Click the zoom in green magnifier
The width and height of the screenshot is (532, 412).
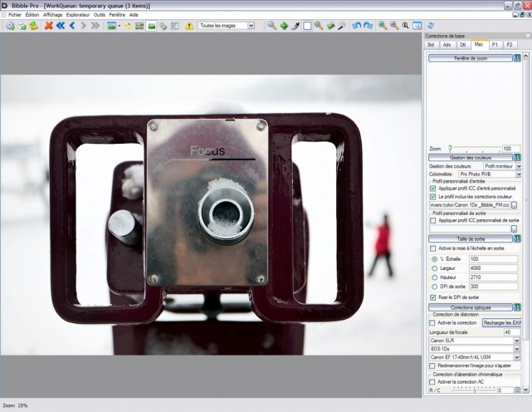pyautogui.click(x=383, y=26)
